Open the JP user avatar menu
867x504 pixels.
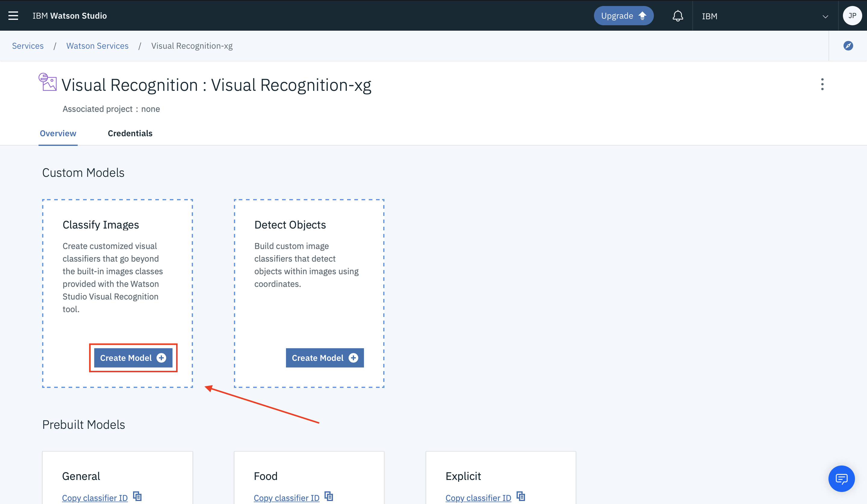852,15
